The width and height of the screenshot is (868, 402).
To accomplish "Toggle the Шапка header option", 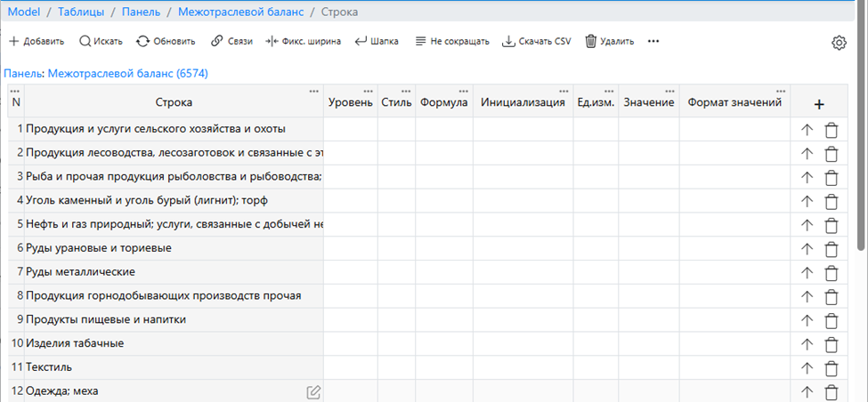I will 377,41.
